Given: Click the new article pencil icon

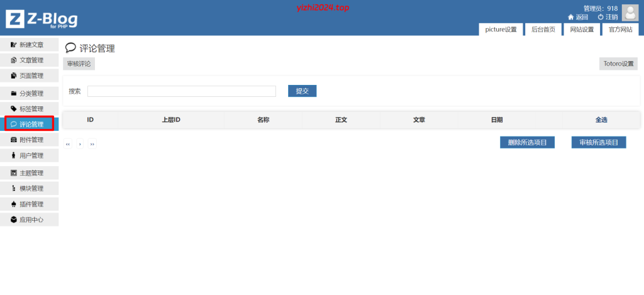Looking at the screenshot, I should [x=14, y=45].
